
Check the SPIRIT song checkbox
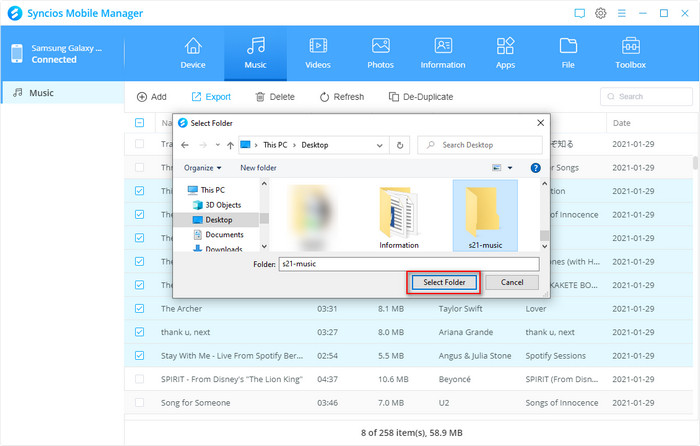pyautogui.click(x=139, y=379)
